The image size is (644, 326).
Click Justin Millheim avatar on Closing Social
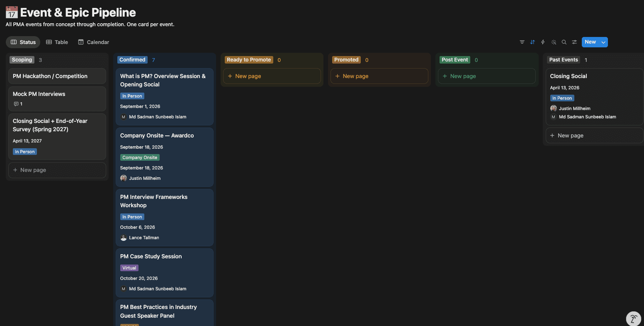(x=554, y=108)
